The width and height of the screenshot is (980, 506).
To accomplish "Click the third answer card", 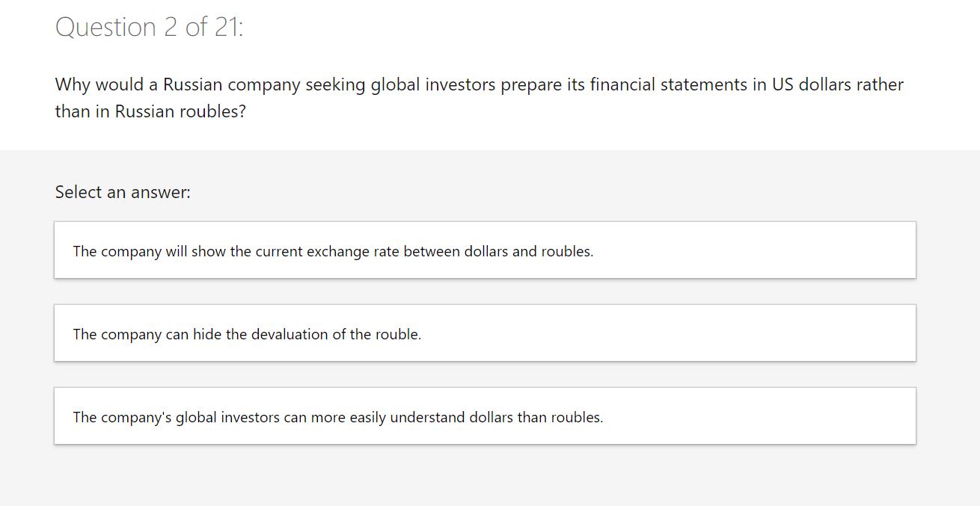I will click(484, 417).
